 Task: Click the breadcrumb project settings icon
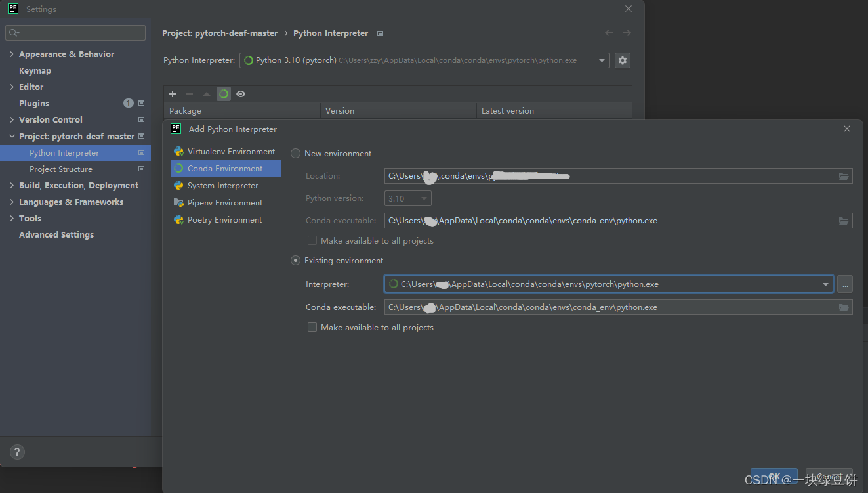click(380, 33)
